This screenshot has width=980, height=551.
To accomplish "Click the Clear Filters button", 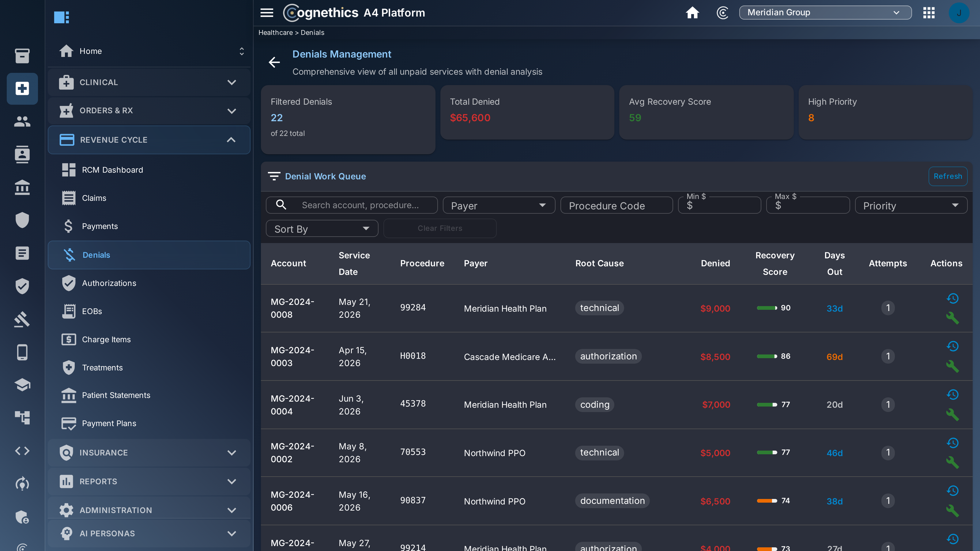I will tap(440, 228).
